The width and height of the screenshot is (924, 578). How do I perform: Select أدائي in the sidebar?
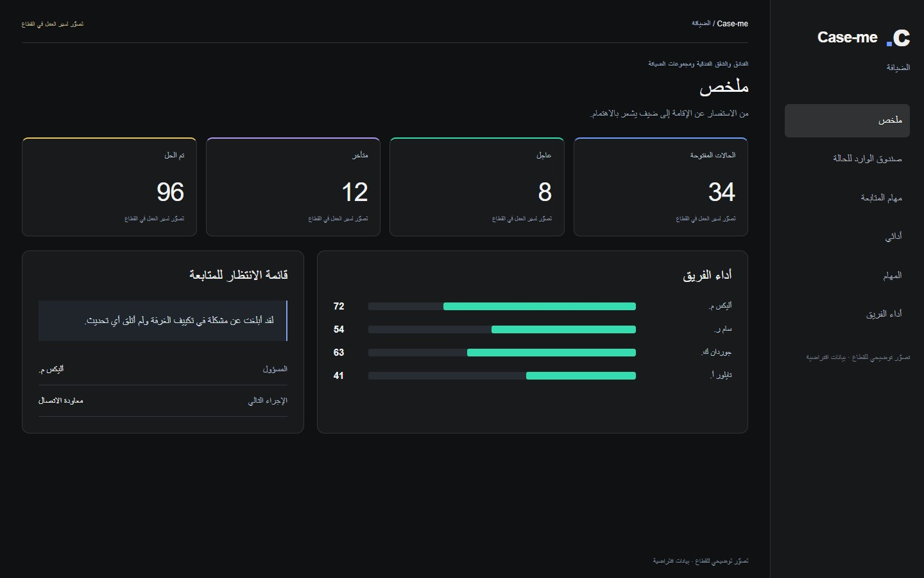pyautogui.click(x=847, y=236)
